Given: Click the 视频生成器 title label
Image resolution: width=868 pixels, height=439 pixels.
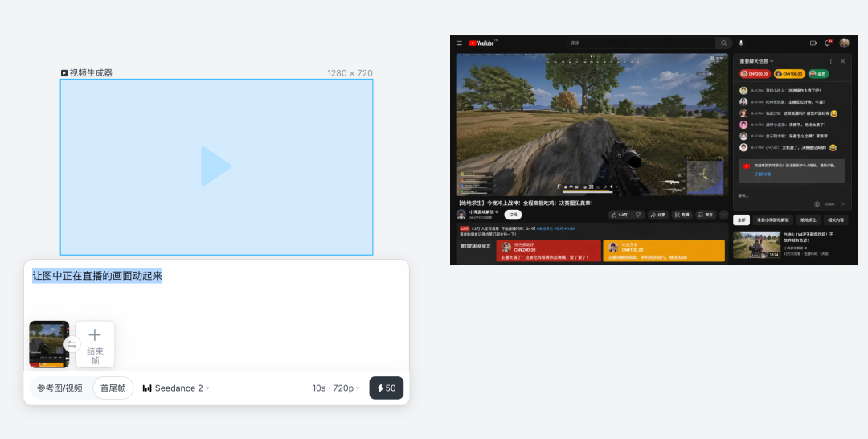Looking at the screenshot, I should click(91, 73).
